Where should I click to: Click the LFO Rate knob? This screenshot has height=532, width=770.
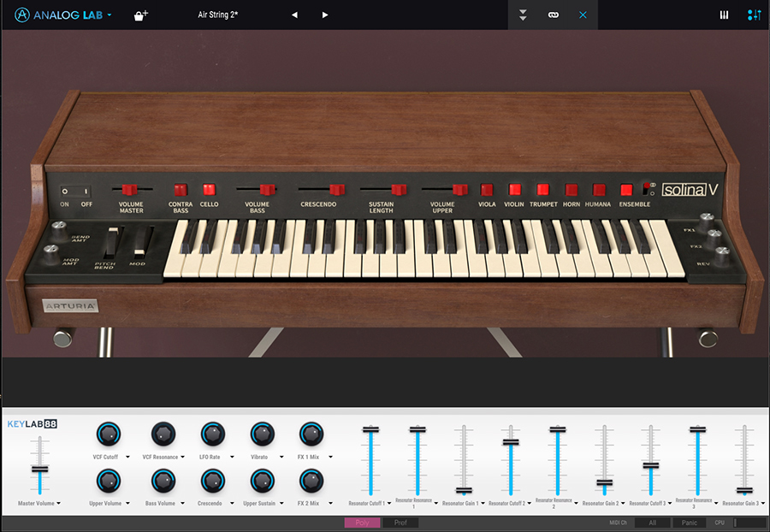click(213, 434)
